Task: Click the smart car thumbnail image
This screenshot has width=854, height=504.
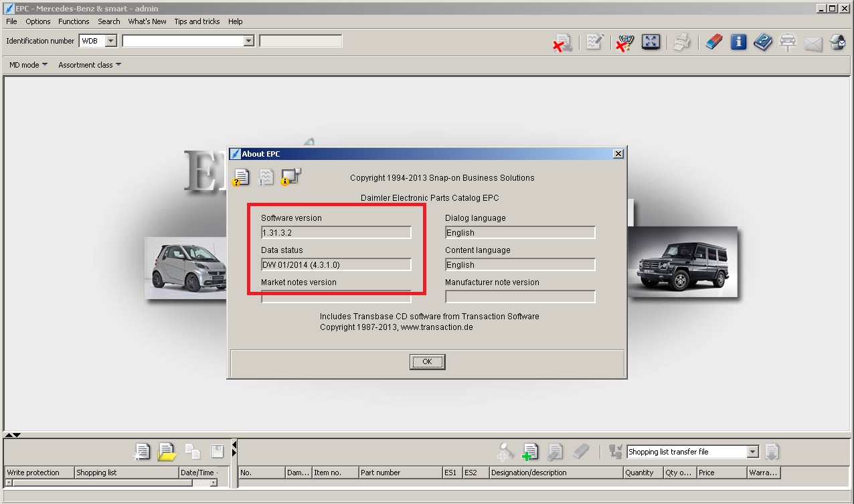Action: pos(185,268)
